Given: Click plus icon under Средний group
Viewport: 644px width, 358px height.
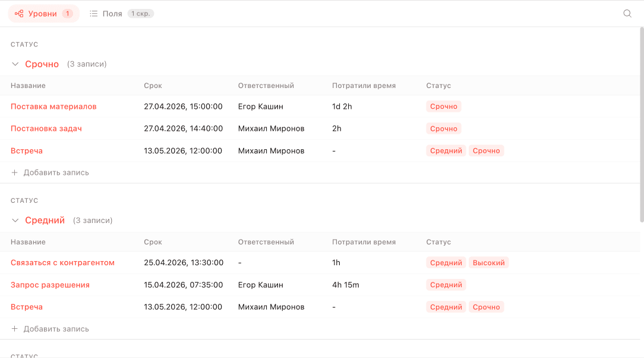Looking at the screenshot, I should 14,329.
